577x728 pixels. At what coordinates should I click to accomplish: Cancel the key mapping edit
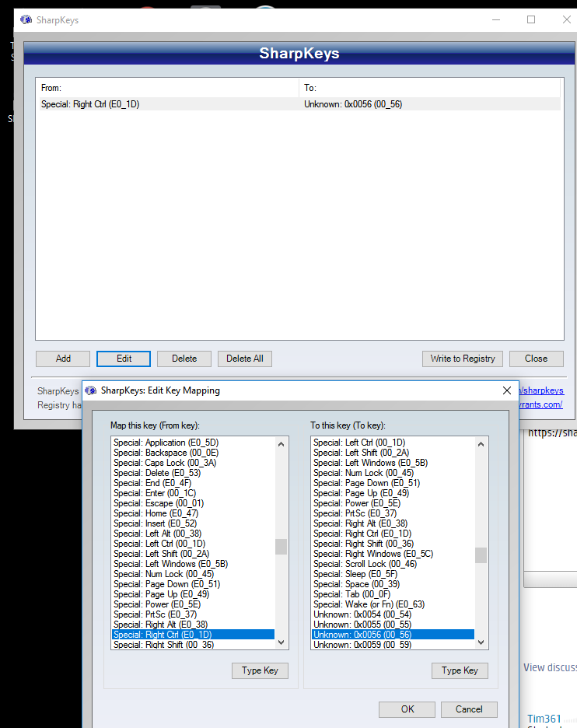point(469,709)
